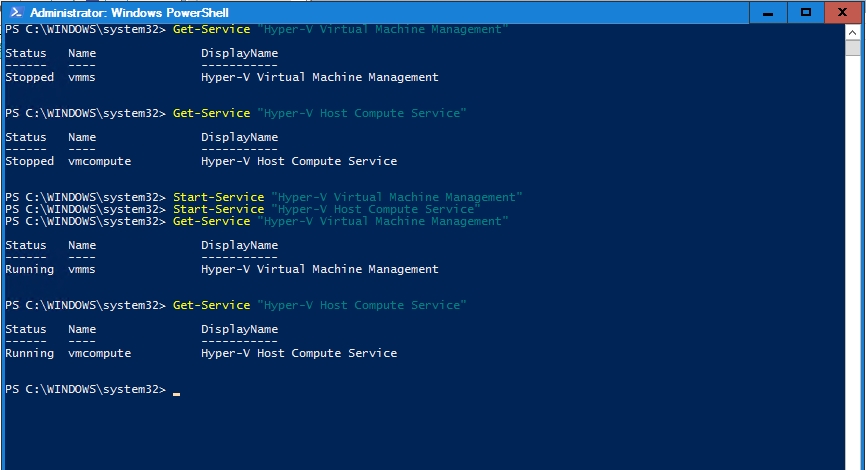Click the topmost Get-Service command
This screenshot has height=470, width=866.
(x=340, y=29)
